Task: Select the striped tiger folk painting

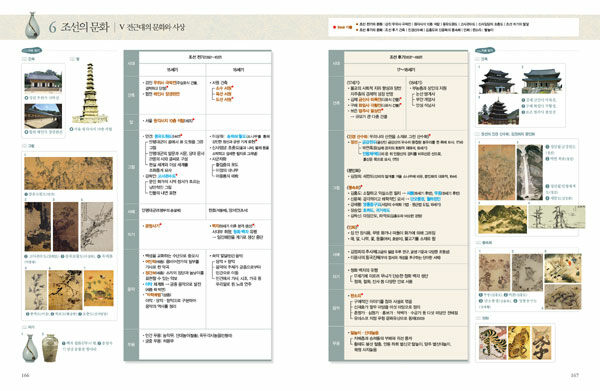Action: [492, 343]
